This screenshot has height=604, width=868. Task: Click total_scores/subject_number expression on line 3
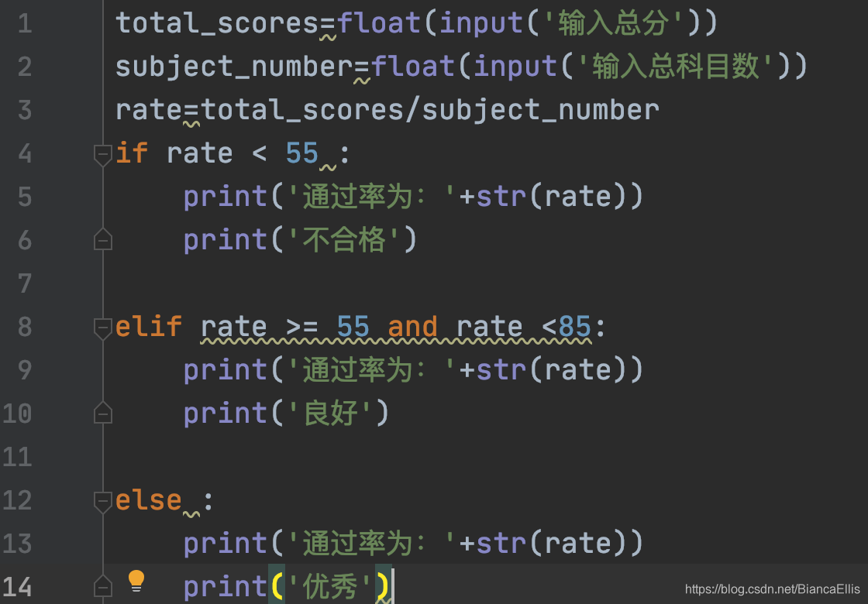pos(430,111)
